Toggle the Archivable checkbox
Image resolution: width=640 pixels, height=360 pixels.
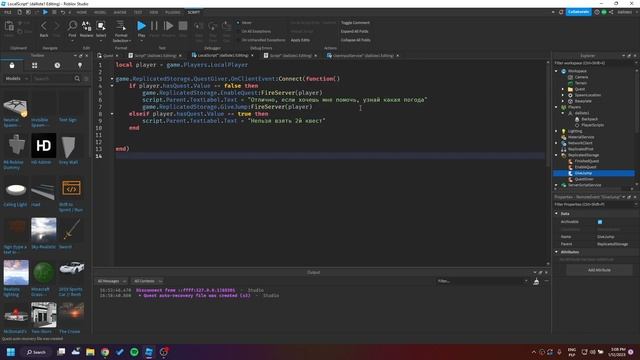[x=600, y=222]
